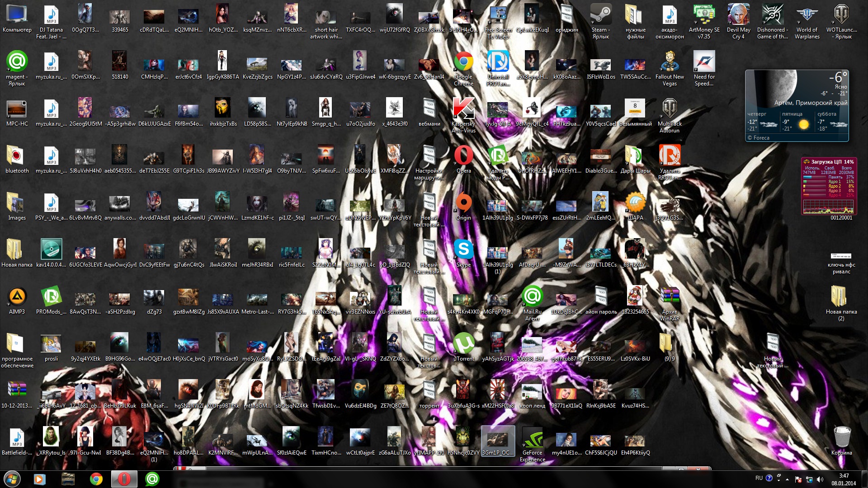Image resolution: width=868 pixels, height=488 pixels.
Task: Launch Fallout New Vegas shortcut
Action: pos(670,69)
